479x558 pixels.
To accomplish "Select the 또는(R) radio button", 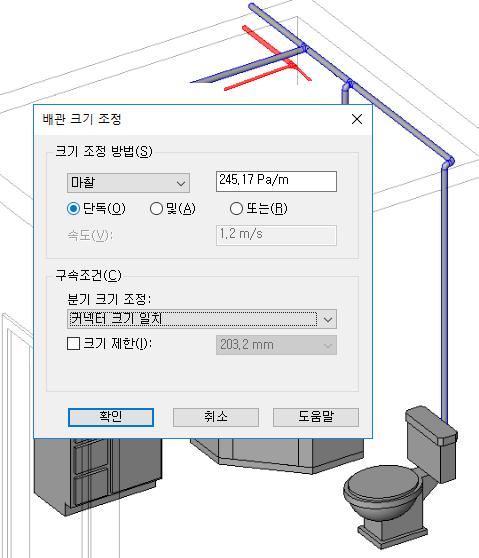I will (236, 209).
